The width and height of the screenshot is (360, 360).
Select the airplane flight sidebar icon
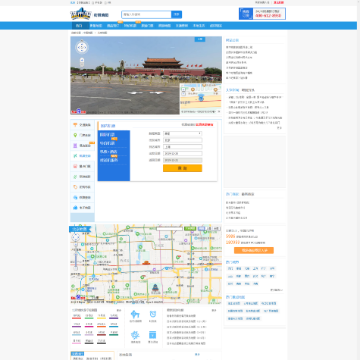pos(75,156)
